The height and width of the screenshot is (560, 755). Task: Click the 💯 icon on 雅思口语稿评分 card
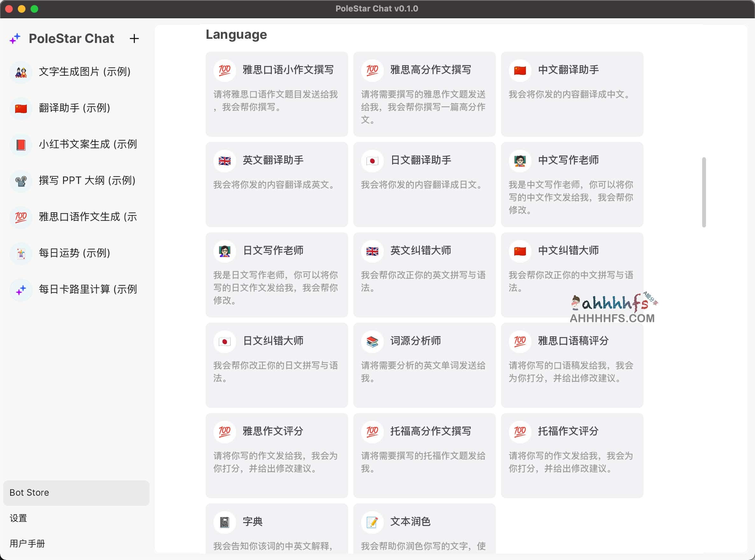519,341
